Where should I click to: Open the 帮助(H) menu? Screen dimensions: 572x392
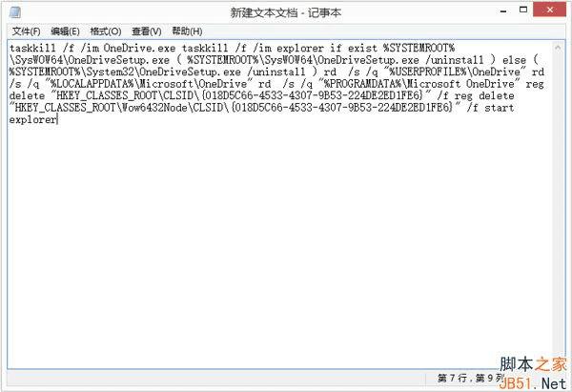[187, 31]
